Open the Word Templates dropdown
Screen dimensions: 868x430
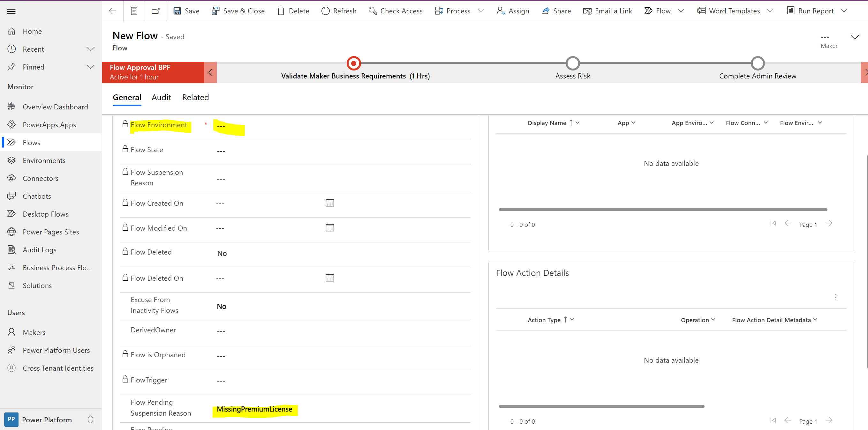pyautogui.click(x=771, y=11)
